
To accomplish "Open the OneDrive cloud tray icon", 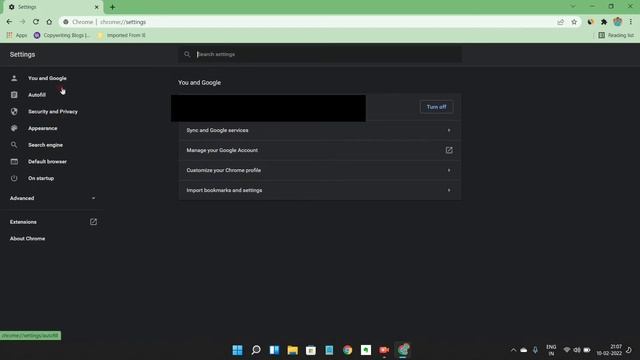I will click(524, 350).
